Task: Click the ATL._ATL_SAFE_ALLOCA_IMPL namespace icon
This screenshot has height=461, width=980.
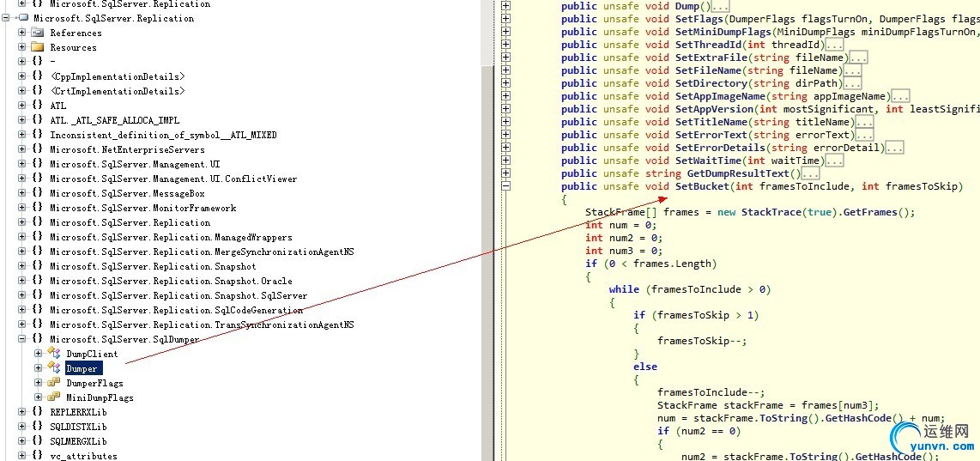Action: (38, 120)
